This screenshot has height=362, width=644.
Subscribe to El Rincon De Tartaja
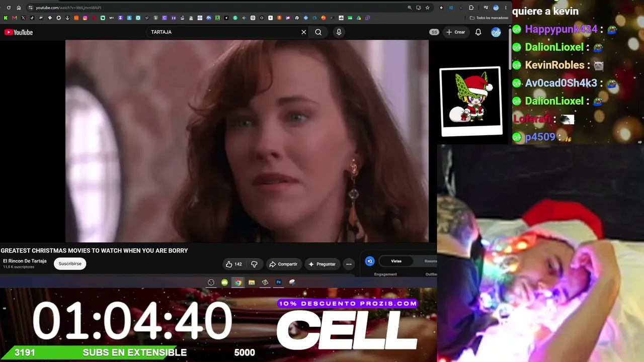[x=70, y=263]
